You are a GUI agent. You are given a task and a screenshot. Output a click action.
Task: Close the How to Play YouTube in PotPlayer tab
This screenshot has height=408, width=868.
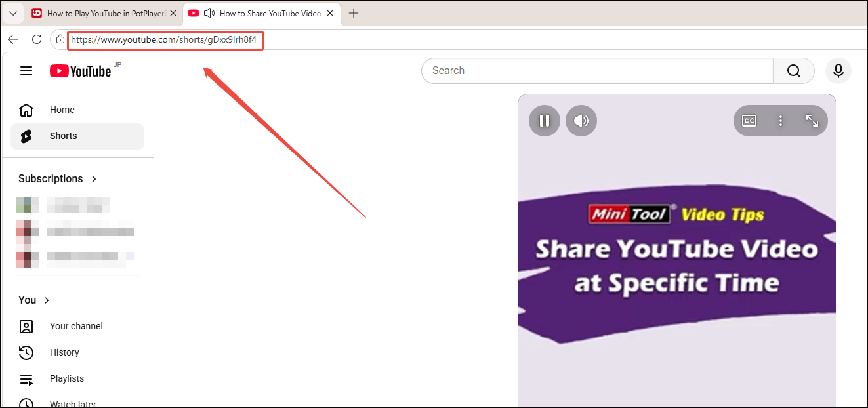point(173,13)
